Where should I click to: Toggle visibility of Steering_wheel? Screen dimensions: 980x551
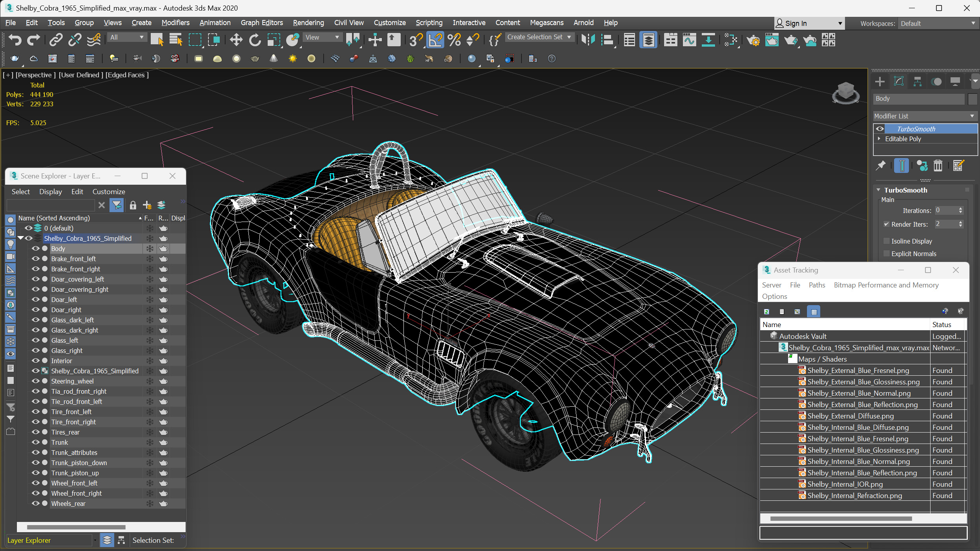pos(36,381)
